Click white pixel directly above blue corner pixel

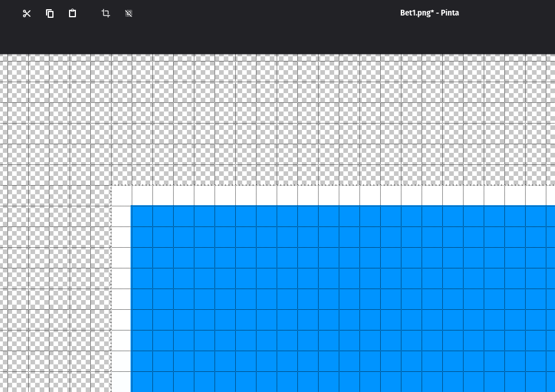click(142, 195)
